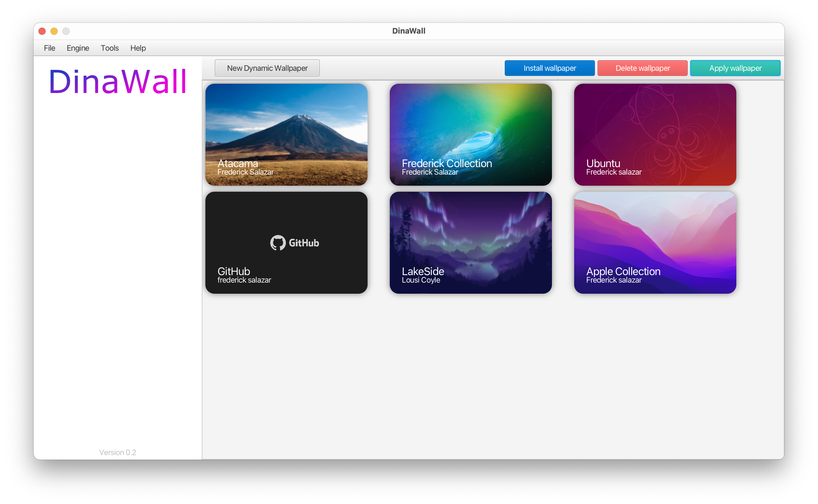Click the red close window button
This screenshot has width=818, height=504.
pos(42,31)
